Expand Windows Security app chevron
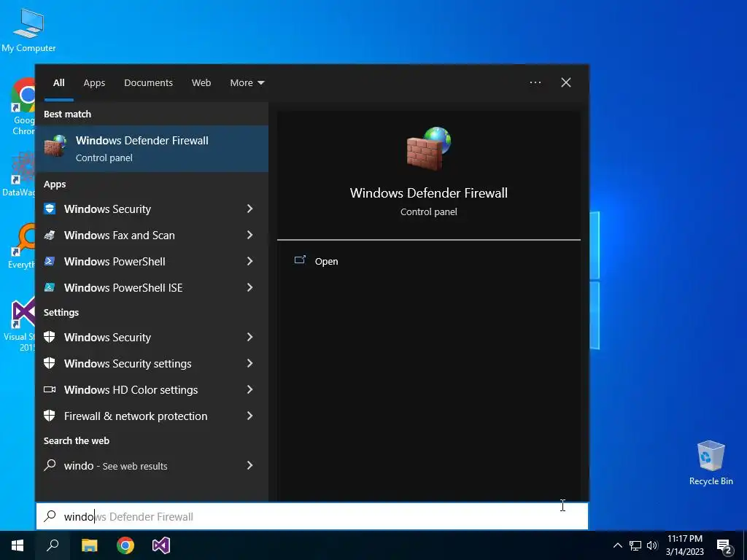 click(249, 209)
